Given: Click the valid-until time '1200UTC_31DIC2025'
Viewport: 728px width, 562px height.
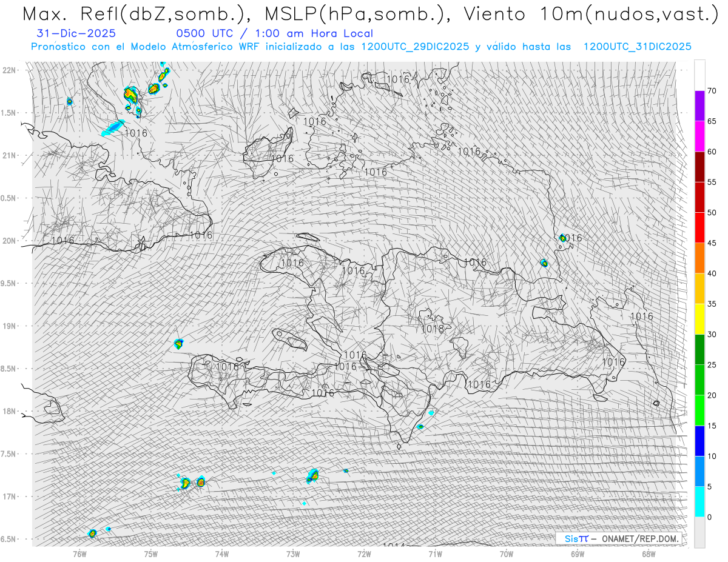Looking at the screenshot, I should (637, 47).
